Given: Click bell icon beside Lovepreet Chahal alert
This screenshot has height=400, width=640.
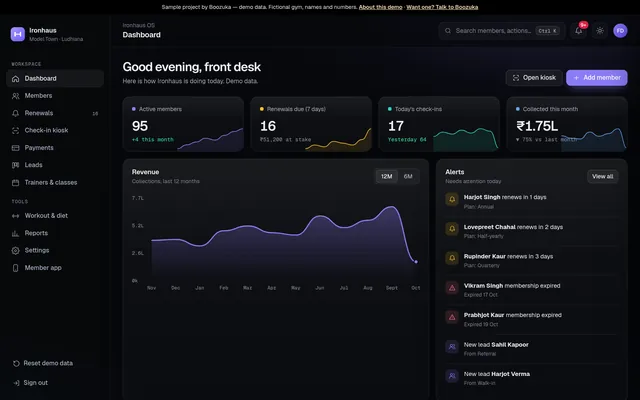Looking at the screenshot, I should click(x=452, y=229).
